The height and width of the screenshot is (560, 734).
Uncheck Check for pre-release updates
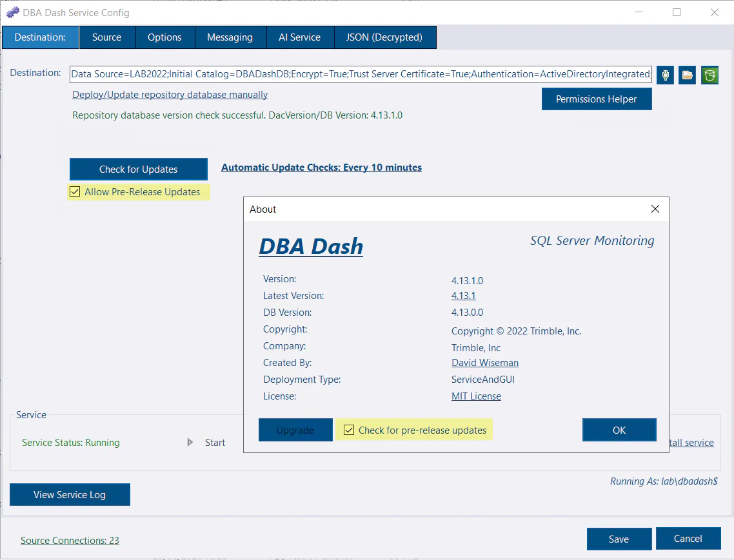(x=349, y=430)
